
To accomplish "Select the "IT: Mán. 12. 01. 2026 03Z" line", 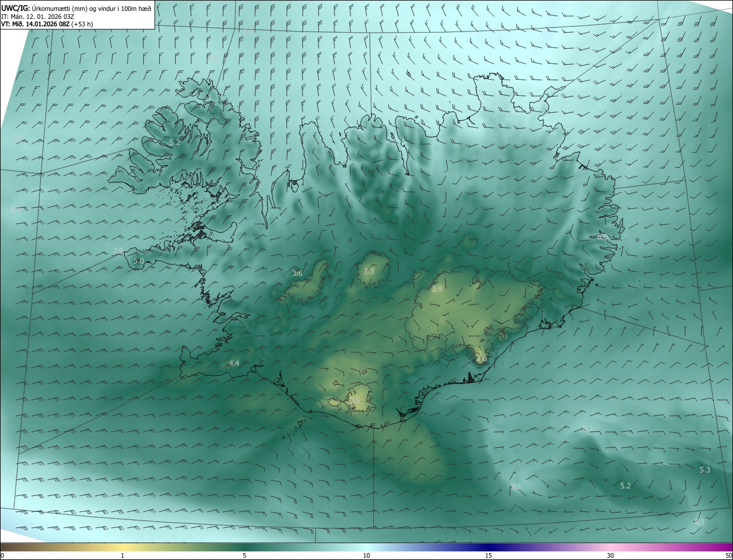I will click(38, 16).
